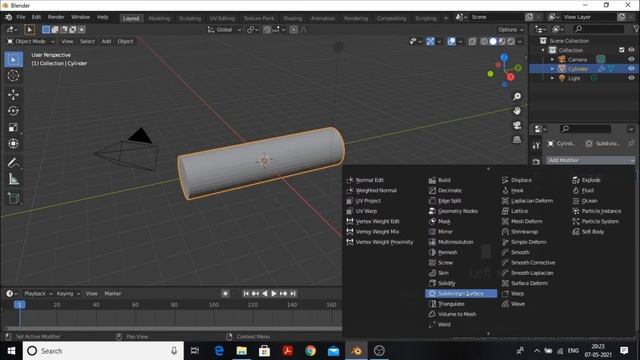Toggle X-ray mode
This screenshot has height=360, width=640.
472,42
